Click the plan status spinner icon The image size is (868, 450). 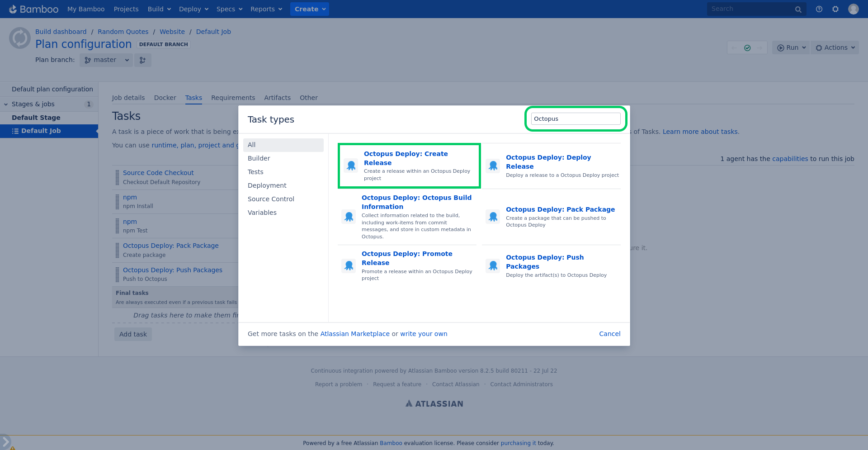coord(20,38)
